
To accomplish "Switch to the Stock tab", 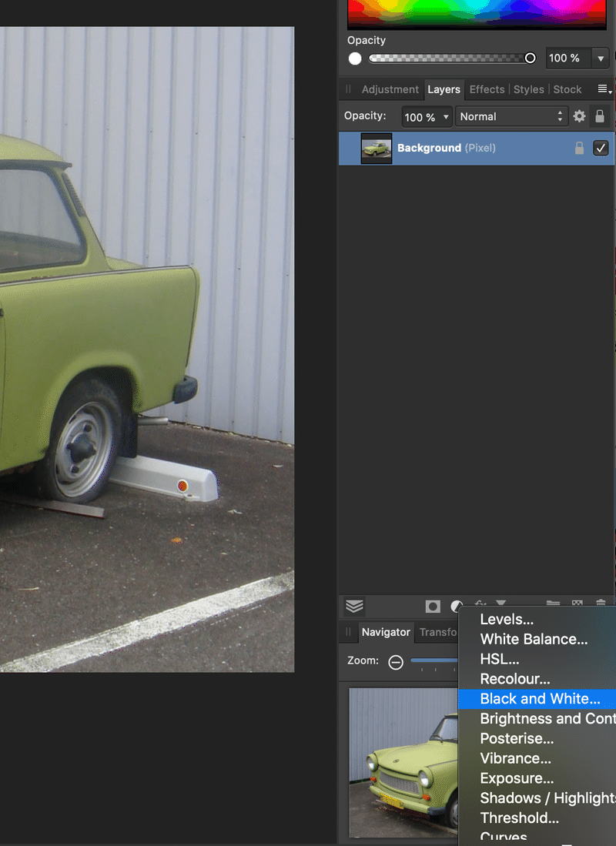I will 567,89.
